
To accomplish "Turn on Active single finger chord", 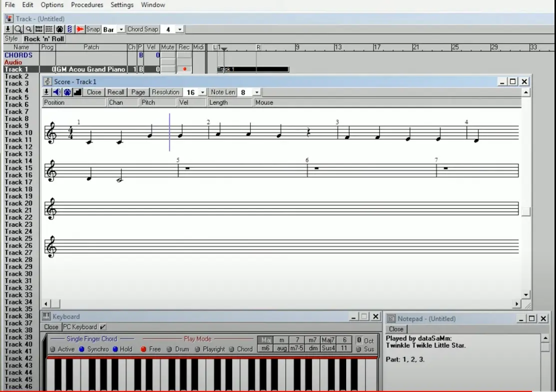I will coord(52,349).
